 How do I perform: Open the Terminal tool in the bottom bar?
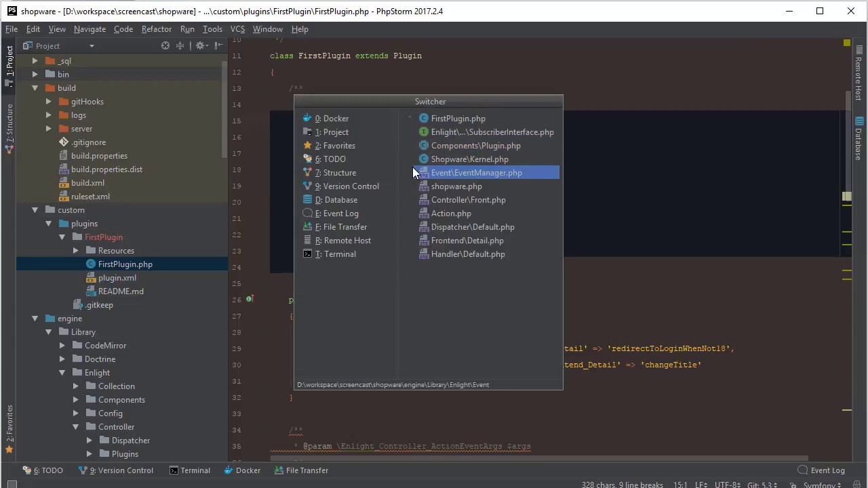(x=190, y=470)
